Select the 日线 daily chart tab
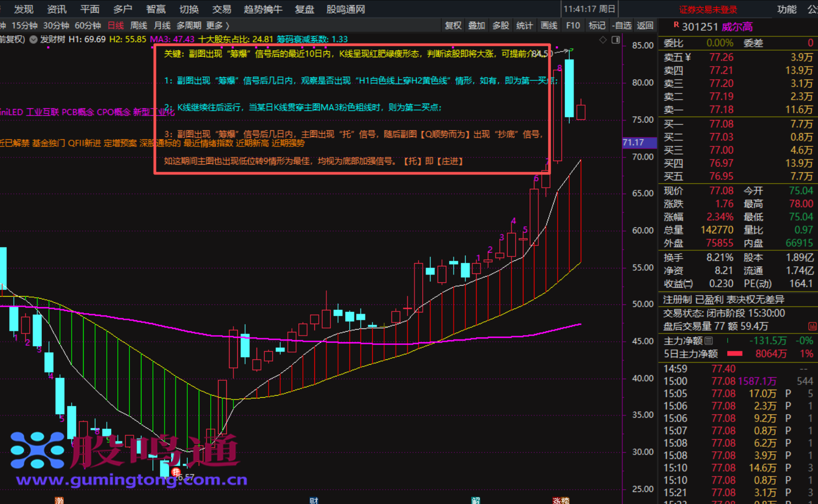This screenshot has width=818, height=504. pyautogui.click(x=116, y=25)
